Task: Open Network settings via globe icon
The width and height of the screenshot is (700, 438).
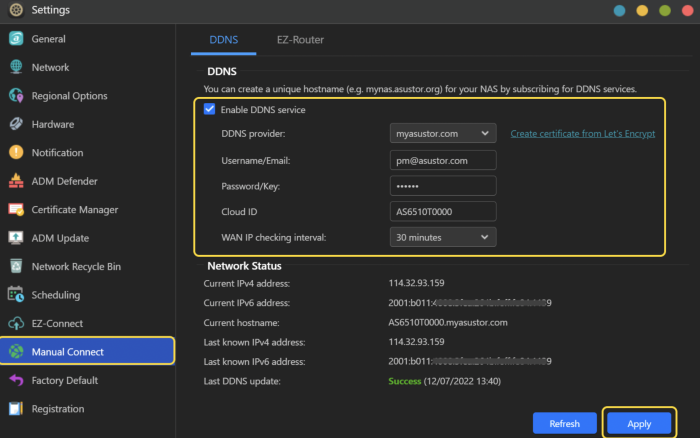Action: click(16, 67)
